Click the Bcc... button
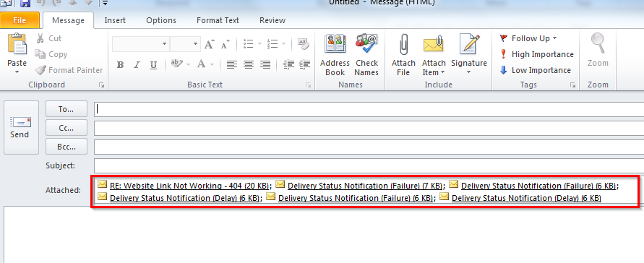 tap(66, 146)
